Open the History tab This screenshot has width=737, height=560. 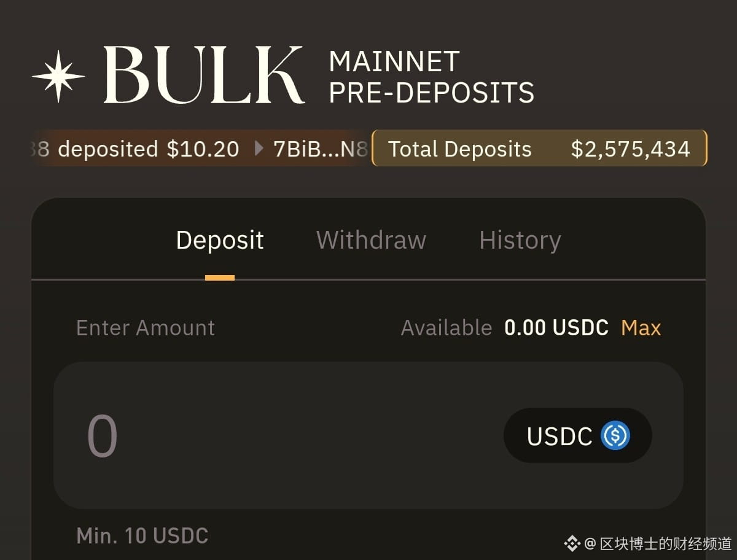point(520,240)
